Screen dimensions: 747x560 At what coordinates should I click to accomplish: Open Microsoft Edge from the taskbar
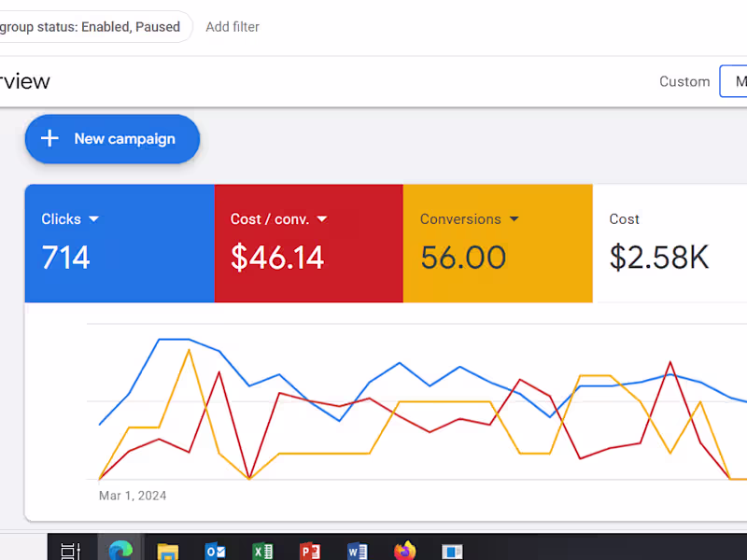click(120, 551)
